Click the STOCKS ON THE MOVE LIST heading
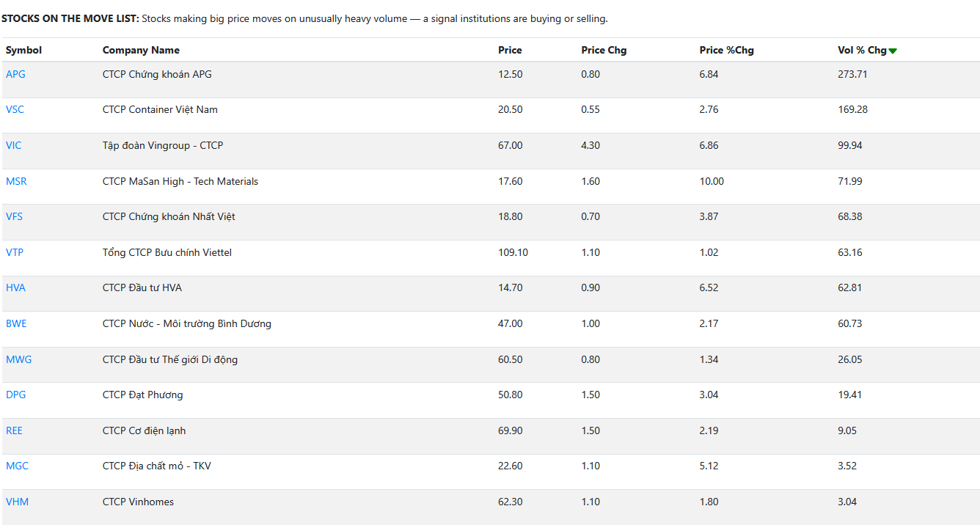980x528 pixels. point(70,18)
